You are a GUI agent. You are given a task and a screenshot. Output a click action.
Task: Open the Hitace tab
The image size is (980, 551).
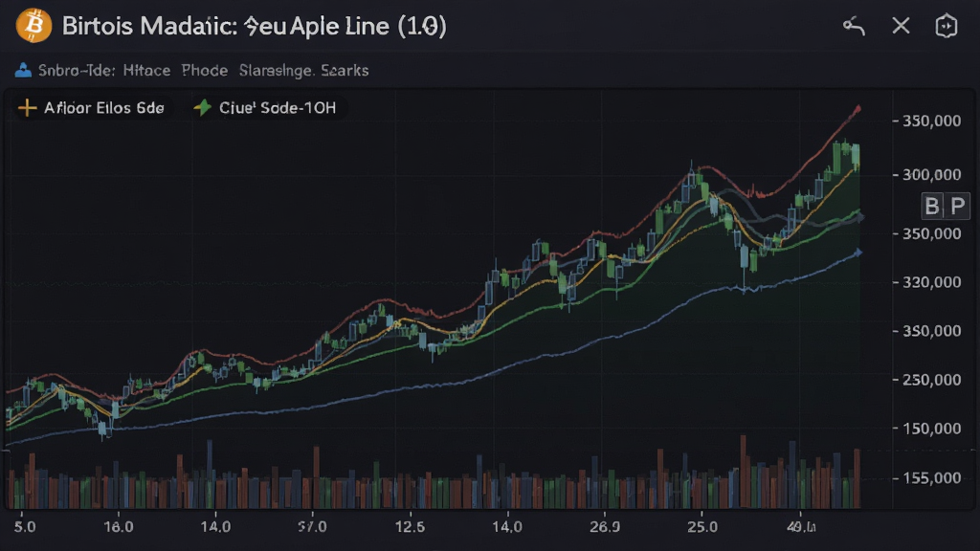click(x=146, y=71)
